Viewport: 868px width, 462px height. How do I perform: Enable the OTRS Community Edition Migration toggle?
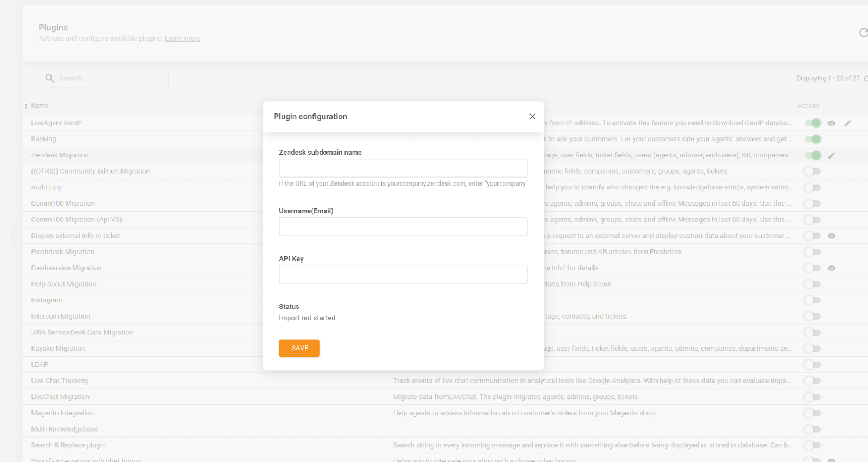pyautogui.click(x=813, y=172)
